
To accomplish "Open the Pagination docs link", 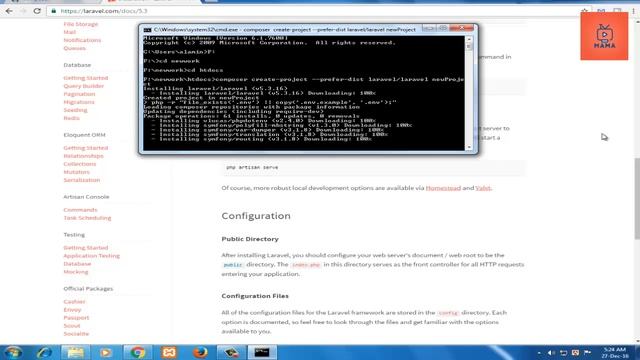I will click(79, 94).
